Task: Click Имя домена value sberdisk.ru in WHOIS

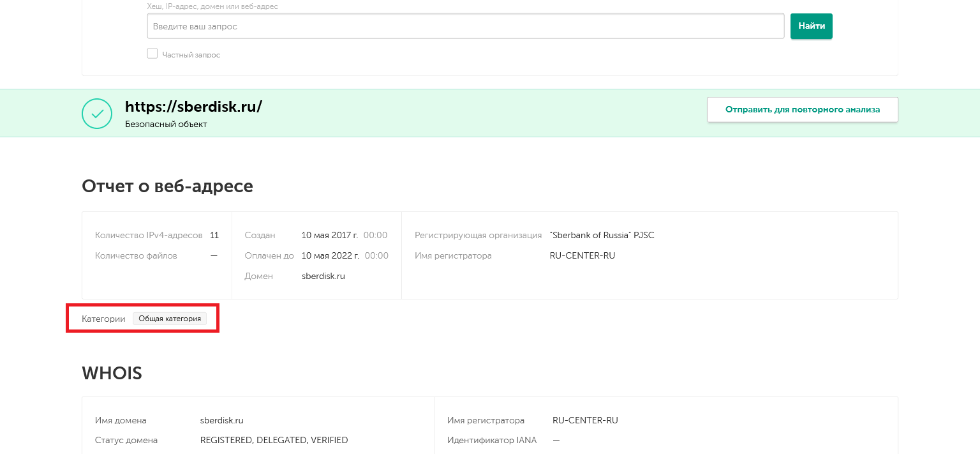Action: click(x=222, y=421)
